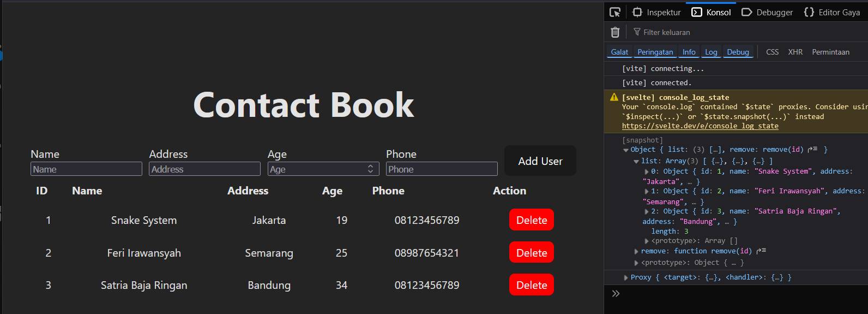Toggle the Log filter
The image size is (868, 314).
tap(711, 52)
